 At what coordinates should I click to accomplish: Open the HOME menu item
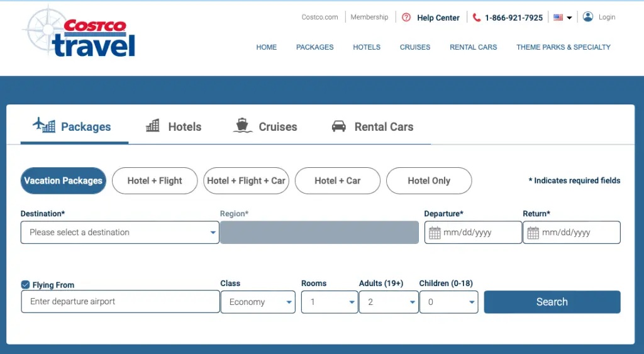[x=267, y=47]
